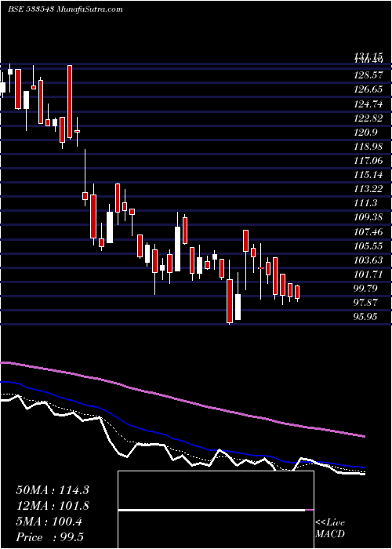Click the 122.82 price axis label
The image size is (392, 549).
coord(368,118)
